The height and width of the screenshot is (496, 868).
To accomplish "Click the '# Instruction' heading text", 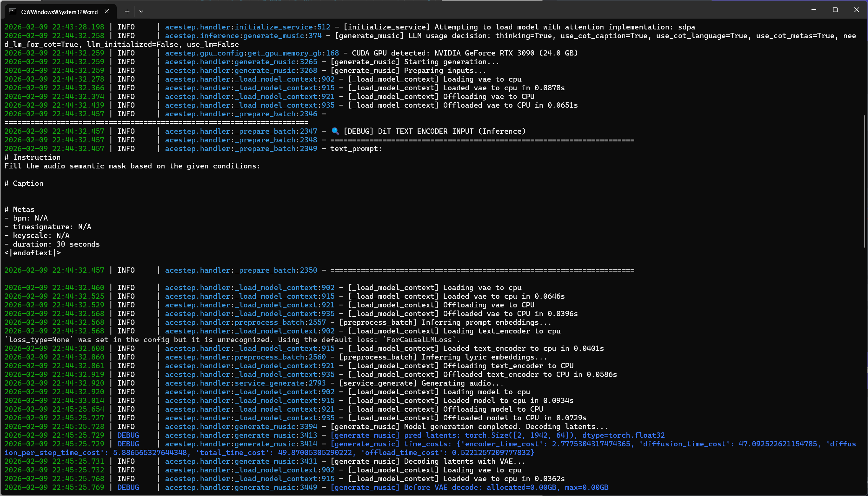I will (x=32, y=157).
